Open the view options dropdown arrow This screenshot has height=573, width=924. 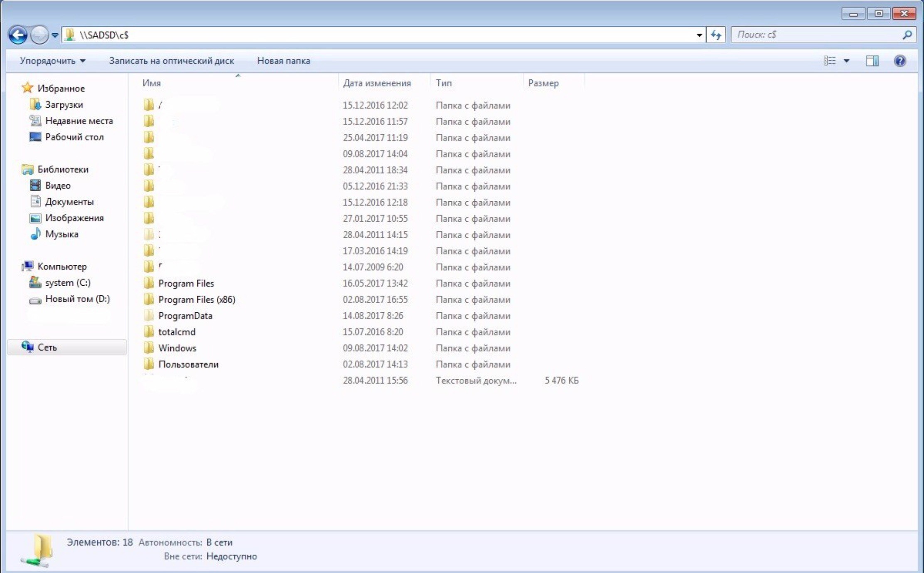847,61
